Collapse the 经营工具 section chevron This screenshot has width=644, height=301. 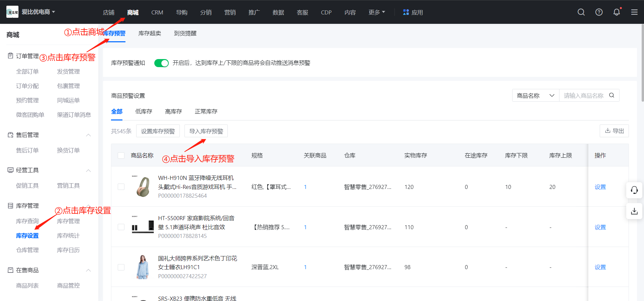click(89, 170)
